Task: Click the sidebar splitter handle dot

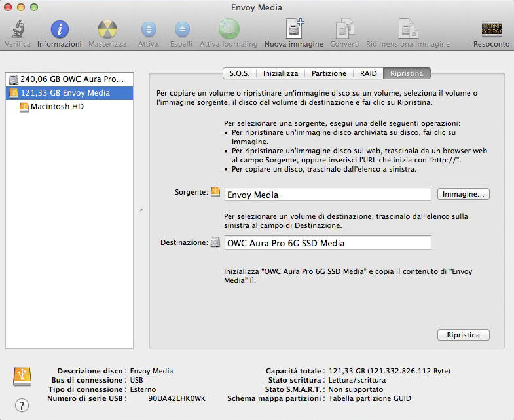Action: pos(141,210)
